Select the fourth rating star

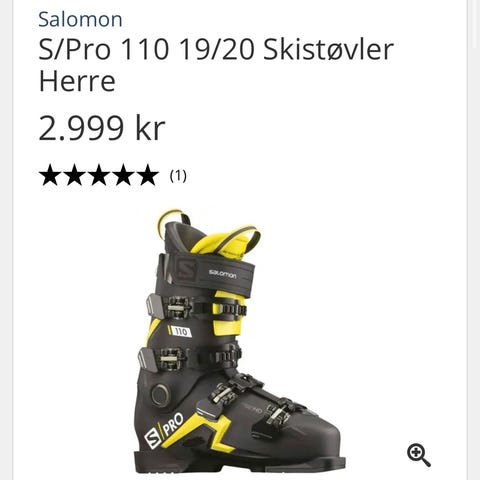tap(123, 175)
